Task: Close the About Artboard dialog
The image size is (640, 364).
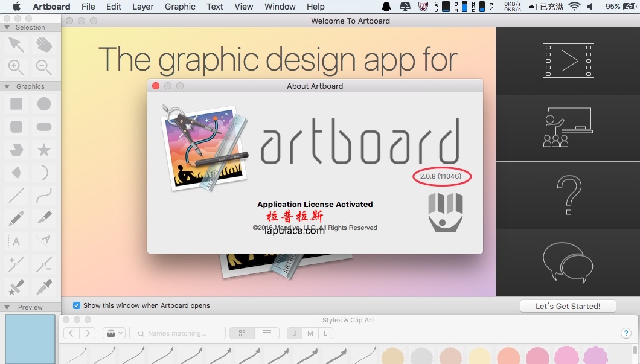Action: click(156, 86)
